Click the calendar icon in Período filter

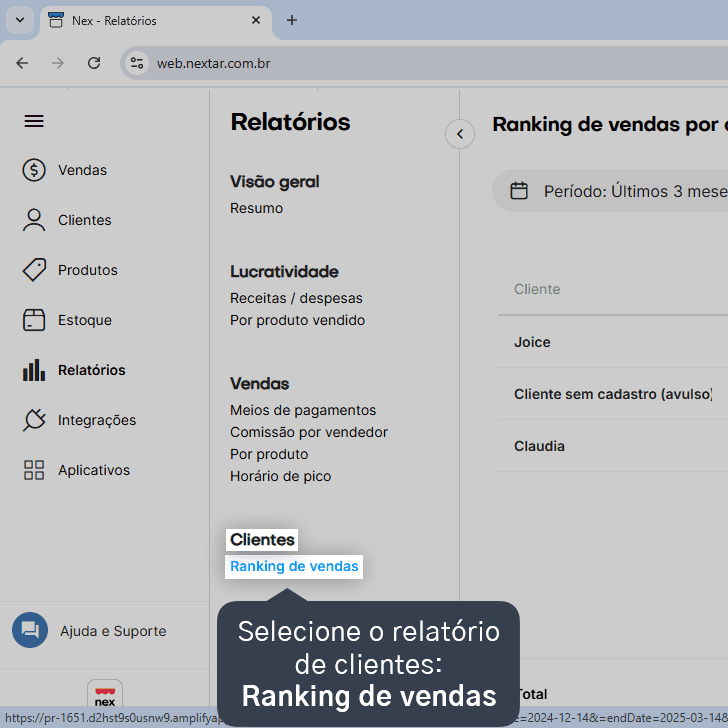tap(519, 191)
